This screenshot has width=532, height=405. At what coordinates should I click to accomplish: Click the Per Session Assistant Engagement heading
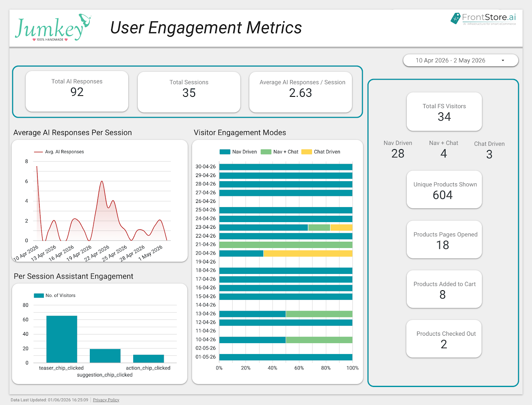[73, 276]
